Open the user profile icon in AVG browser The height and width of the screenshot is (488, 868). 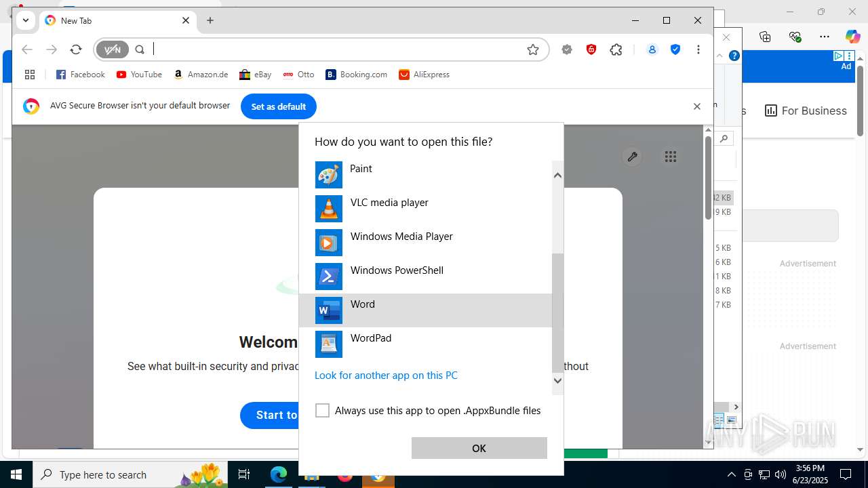click(x=652, y=49)
